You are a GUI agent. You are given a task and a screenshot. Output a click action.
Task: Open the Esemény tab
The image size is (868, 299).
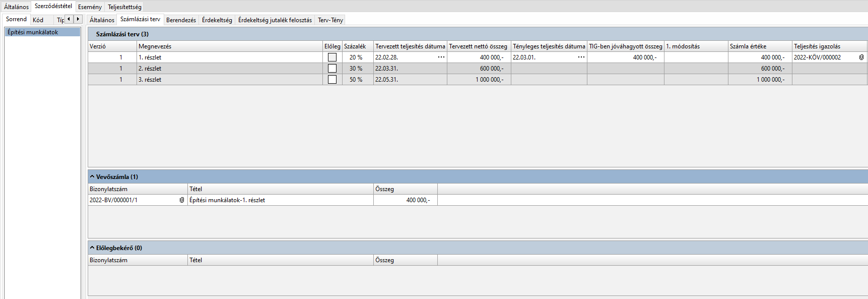click(90, 7)
